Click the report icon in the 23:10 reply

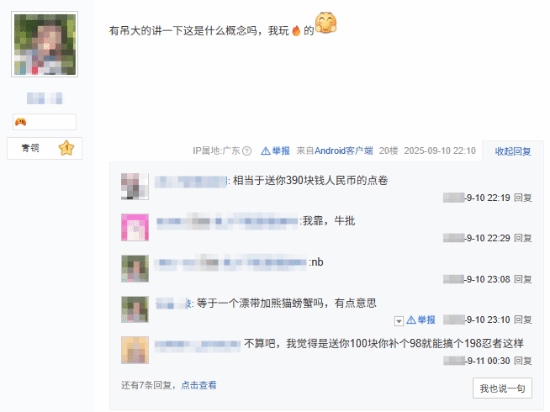411,320
